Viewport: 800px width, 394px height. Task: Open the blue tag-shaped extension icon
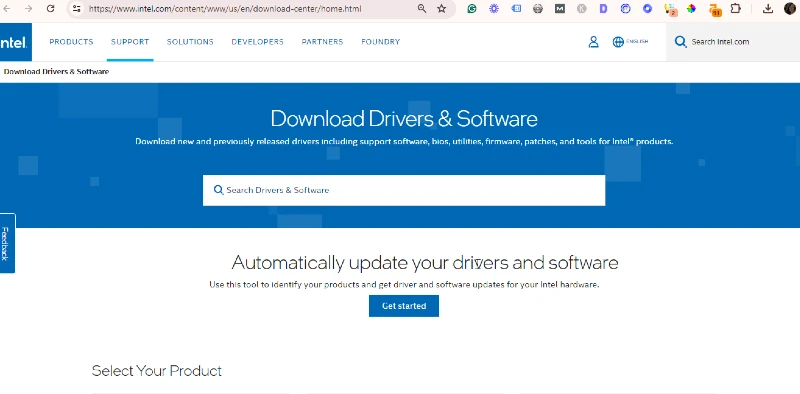click(516, 9)
